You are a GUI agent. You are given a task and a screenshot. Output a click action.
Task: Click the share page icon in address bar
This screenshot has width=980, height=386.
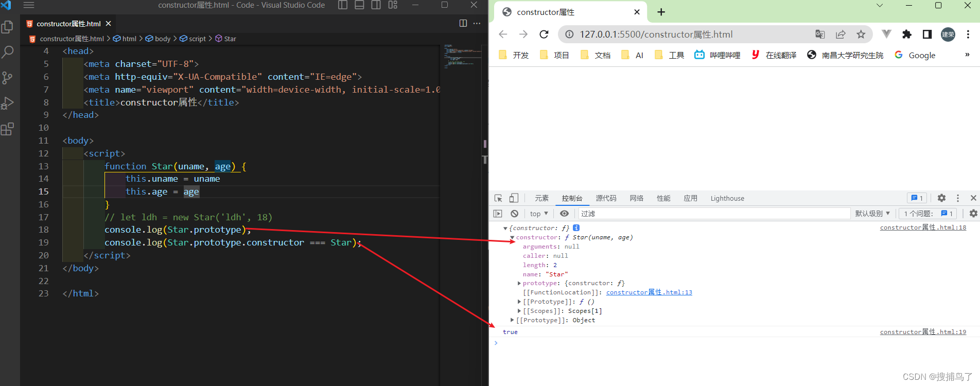[x=841, y=34]
